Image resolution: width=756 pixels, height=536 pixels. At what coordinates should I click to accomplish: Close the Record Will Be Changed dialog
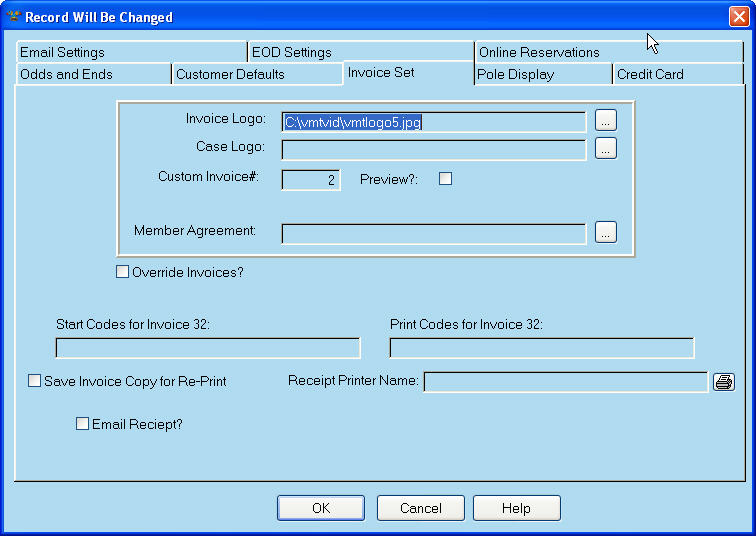tap(738, 17)
